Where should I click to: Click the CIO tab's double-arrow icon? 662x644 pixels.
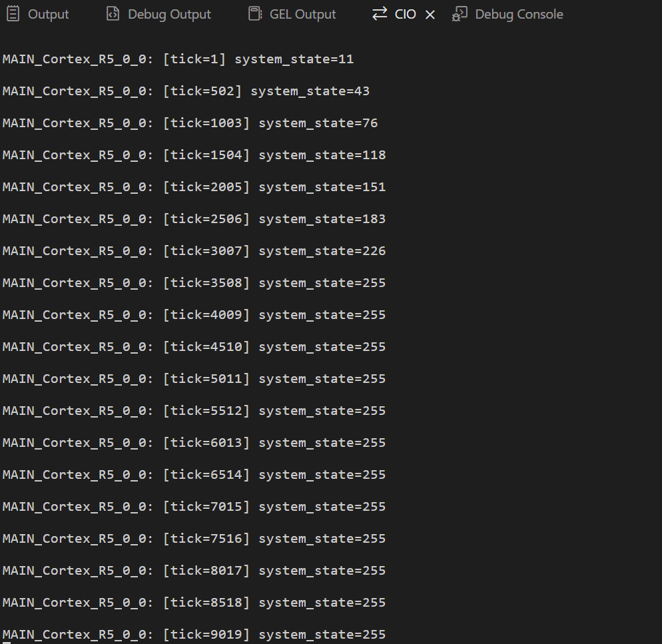point(380,14)
